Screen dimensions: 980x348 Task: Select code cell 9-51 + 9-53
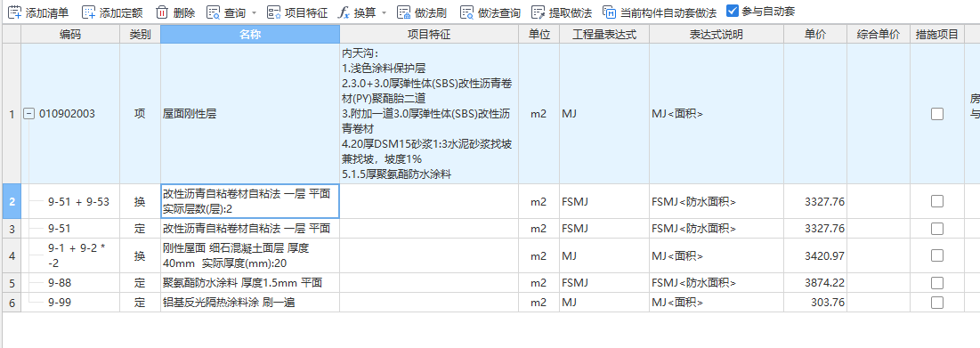(x=70, y=201)
